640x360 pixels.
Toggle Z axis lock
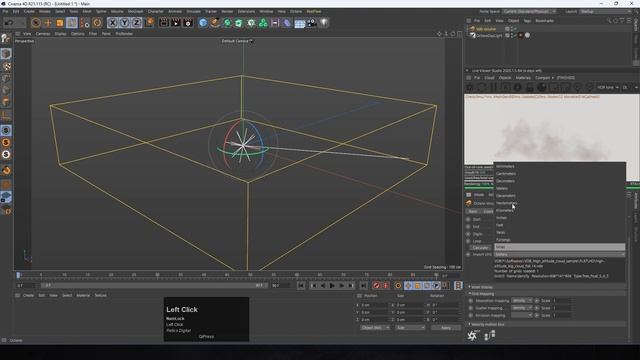click(136, 23)
